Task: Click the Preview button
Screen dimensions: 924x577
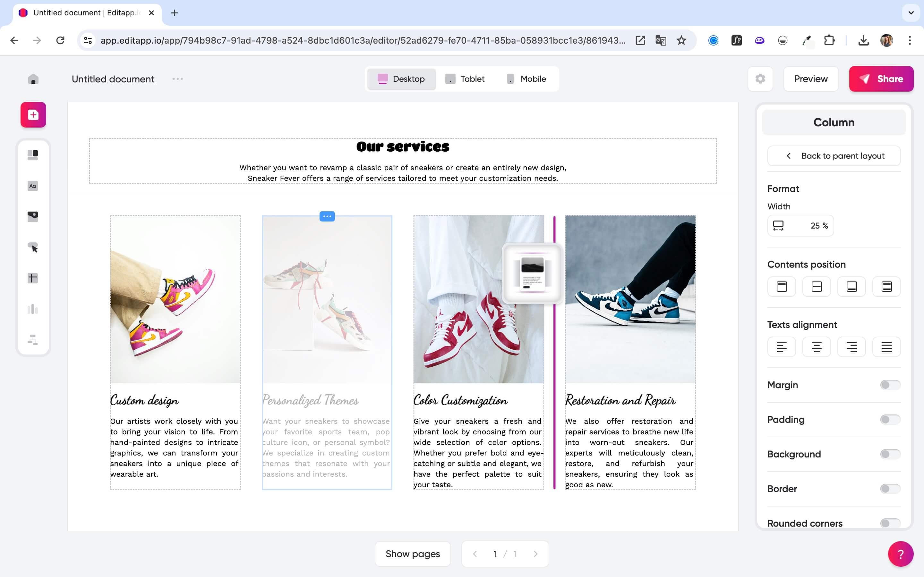Action: (811, 79)
